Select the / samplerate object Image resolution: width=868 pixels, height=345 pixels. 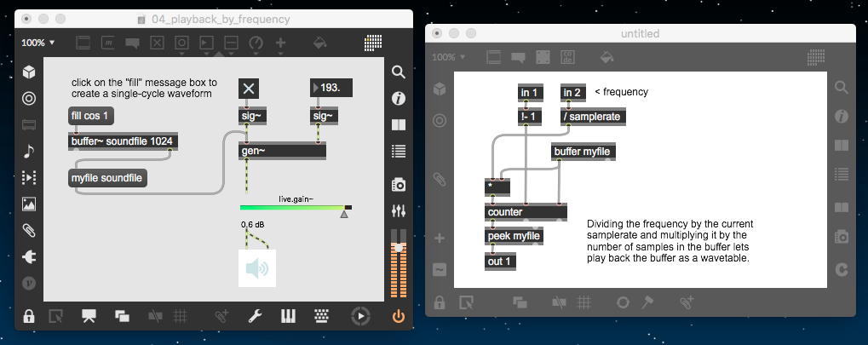click(x=593, y=117)
